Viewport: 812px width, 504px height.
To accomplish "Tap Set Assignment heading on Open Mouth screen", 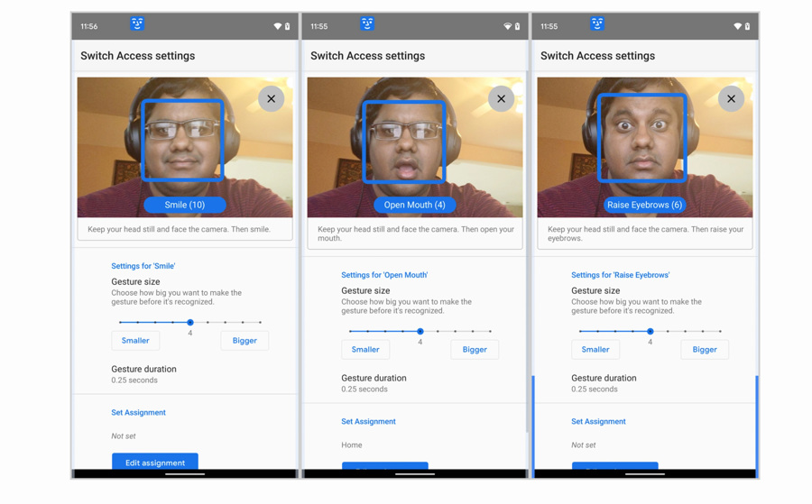I will point(368,421).
